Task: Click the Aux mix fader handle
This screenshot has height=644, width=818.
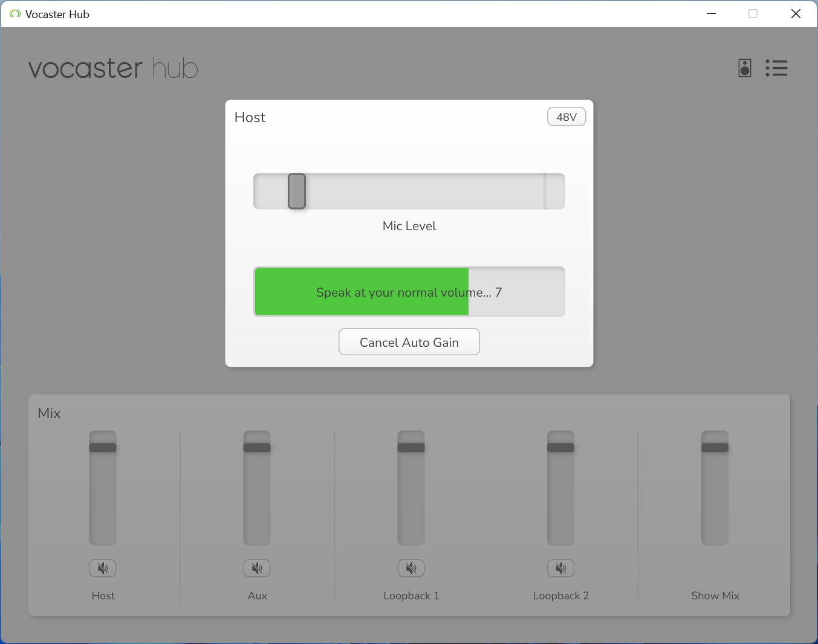Action: (x=257, y=448)
